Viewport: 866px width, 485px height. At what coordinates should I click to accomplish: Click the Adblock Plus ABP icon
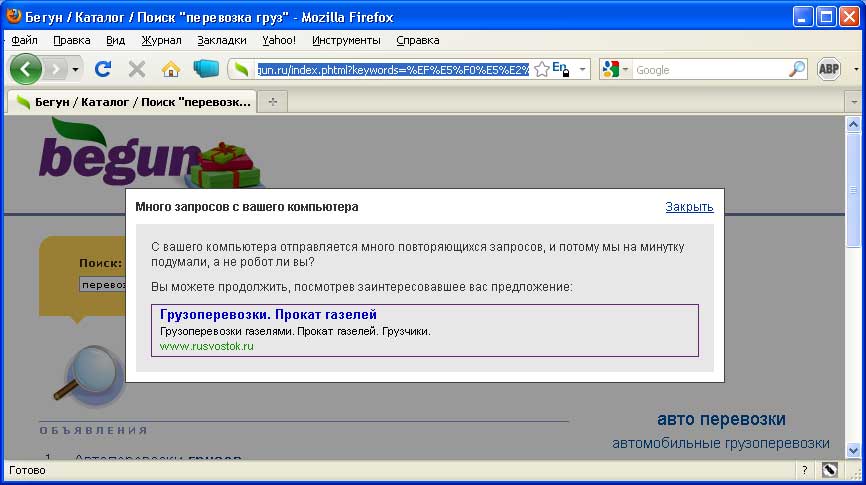point(828,69)
